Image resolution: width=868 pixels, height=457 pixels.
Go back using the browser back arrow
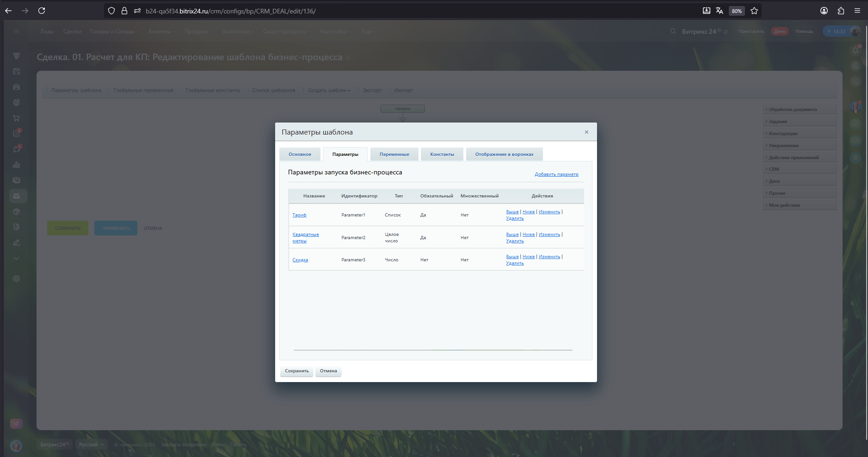point(8,11)
